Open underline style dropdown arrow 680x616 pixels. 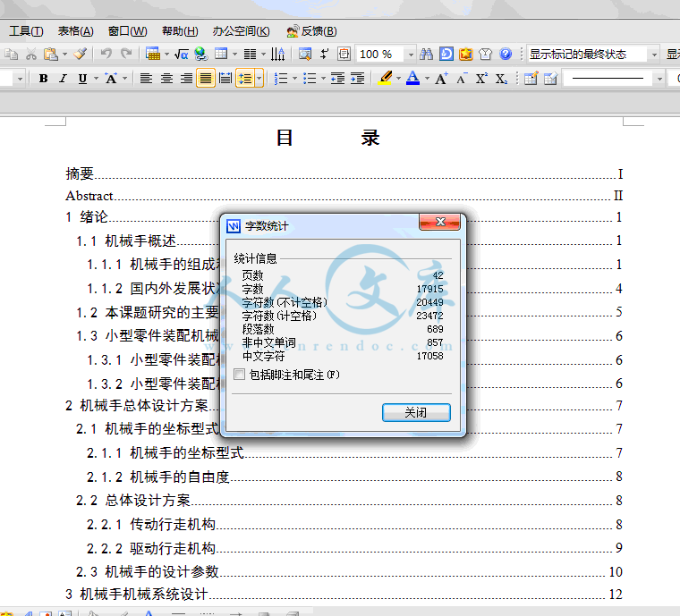[x=97, y=79]
